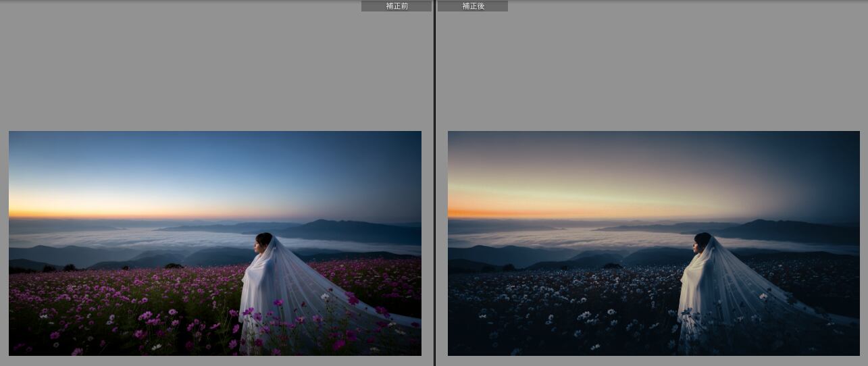Click empty gray canvas above the before photo
The height and width of the screenshot is (366, 868).
coord(203,68)
